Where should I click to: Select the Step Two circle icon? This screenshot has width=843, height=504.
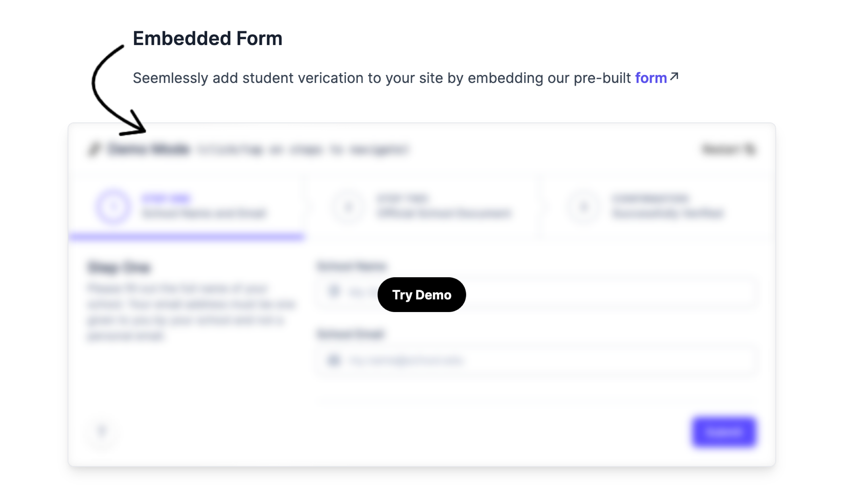click(x=348, y=207)
